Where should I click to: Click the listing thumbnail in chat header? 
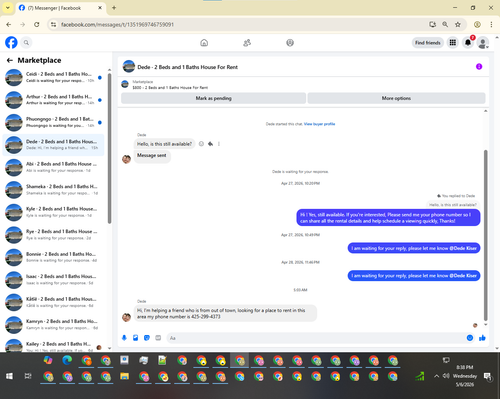click(129, 67)
